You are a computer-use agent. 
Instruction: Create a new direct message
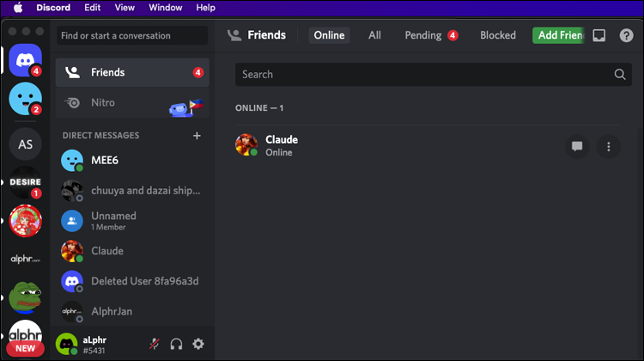click(x=197, y=136)
